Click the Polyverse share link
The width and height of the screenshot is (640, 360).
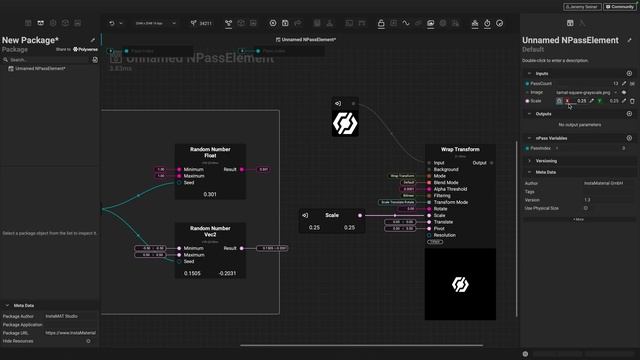click(85, 49)
